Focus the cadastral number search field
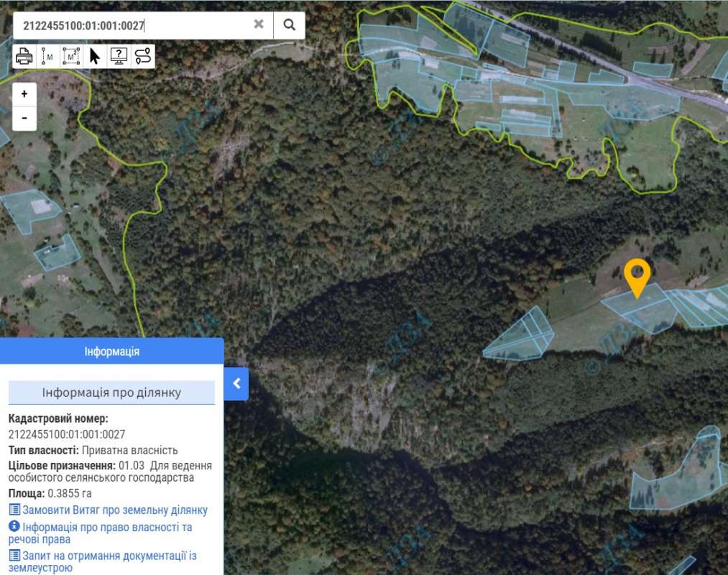The image size is (728, 575). click(133, 25)
